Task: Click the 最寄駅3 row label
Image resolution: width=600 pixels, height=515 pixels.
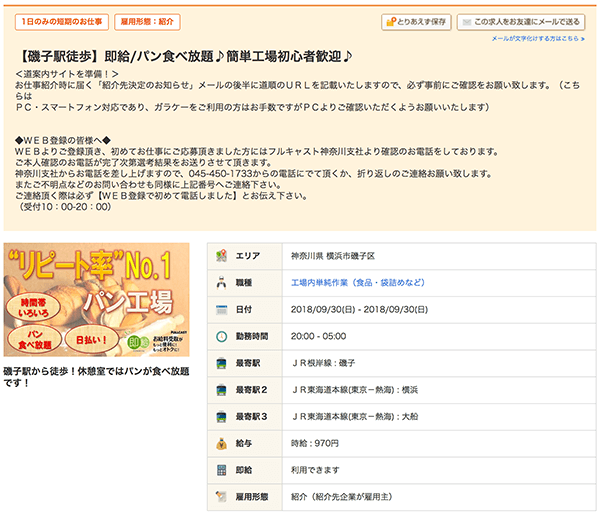Action: 251,417
